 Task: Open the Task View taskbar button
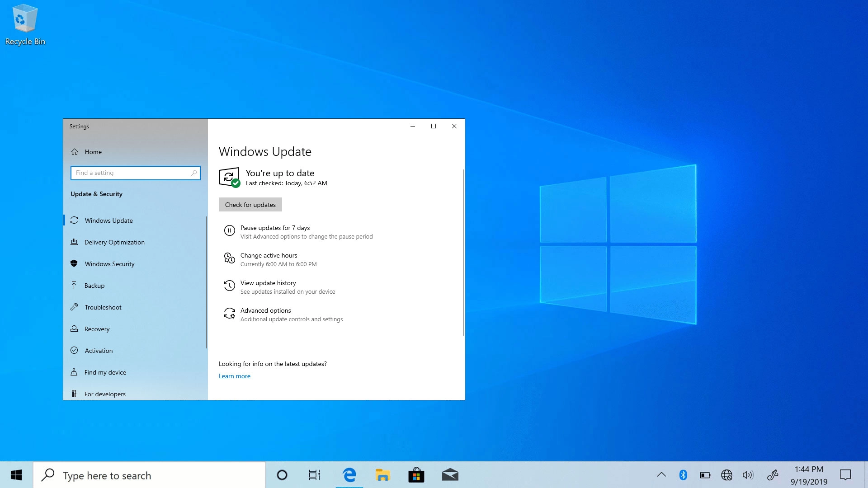[314, 475]
